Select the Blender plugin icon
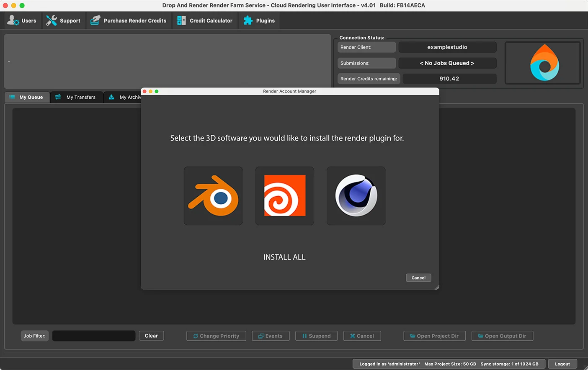 click(x=213, y=196)
